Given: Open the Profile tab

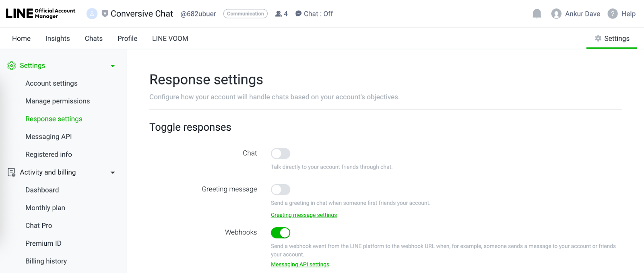Looking at the screenshot, I should [x=127, y=38].
